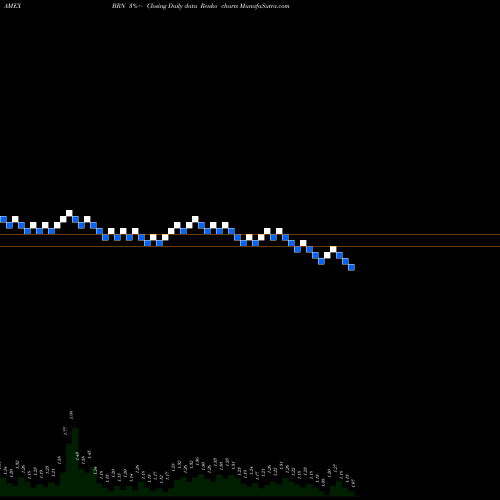Click the upper orange horizontal line
Screen dimensions: 500x500
(250, 235)
